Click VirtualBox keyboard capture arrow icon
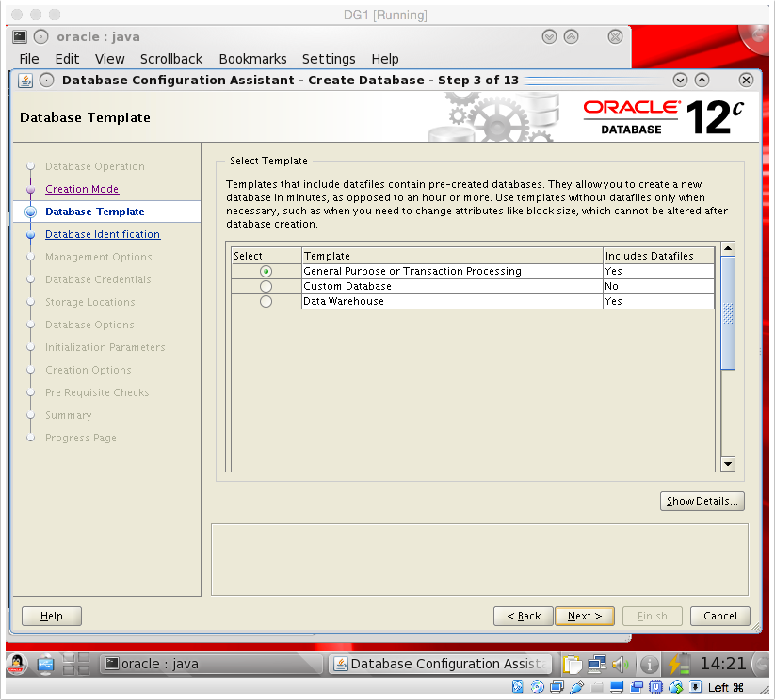775x700 pixels. click(695, 687)
